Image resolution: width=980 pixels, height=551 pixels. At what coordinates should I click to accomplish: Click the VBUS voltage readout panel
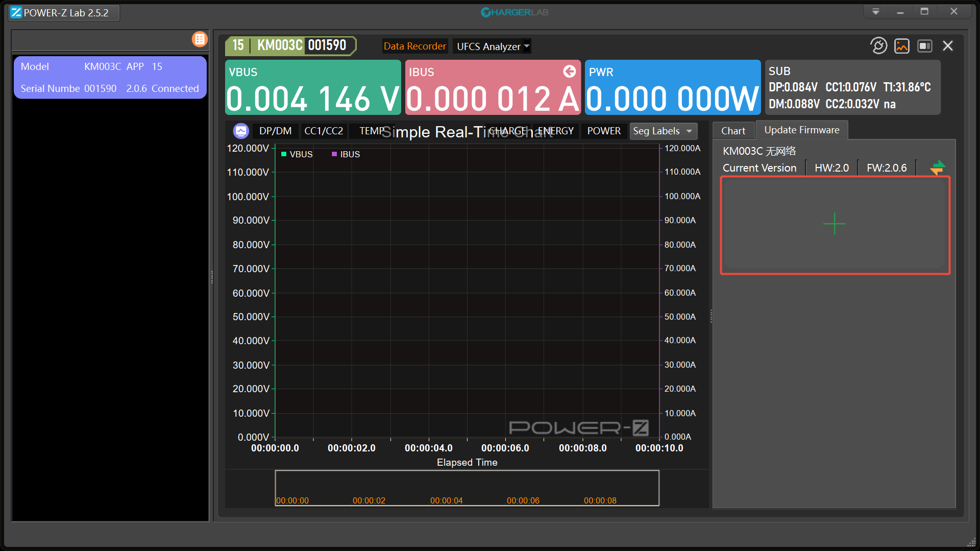point(313,87)
